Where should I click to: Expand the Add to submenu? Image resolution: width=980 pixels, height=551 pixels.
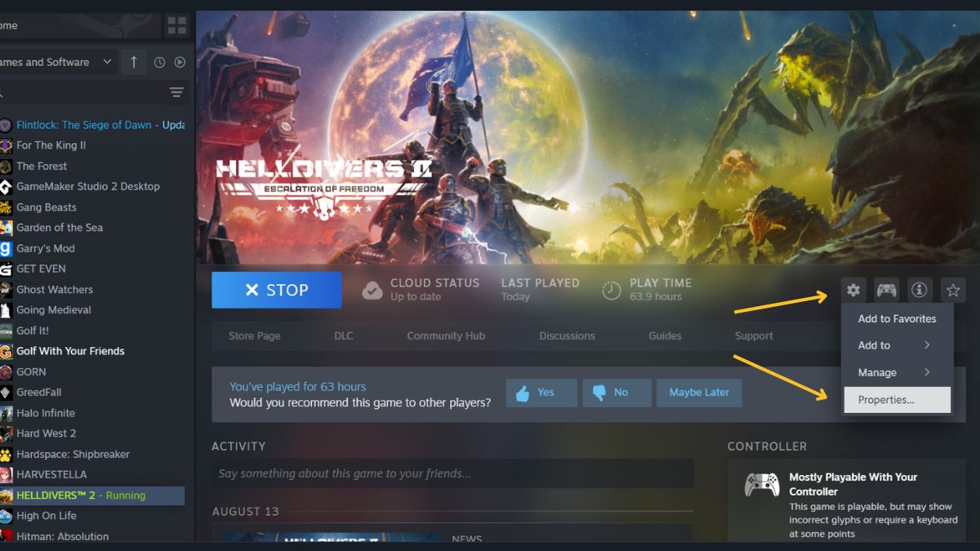[897, 345]
